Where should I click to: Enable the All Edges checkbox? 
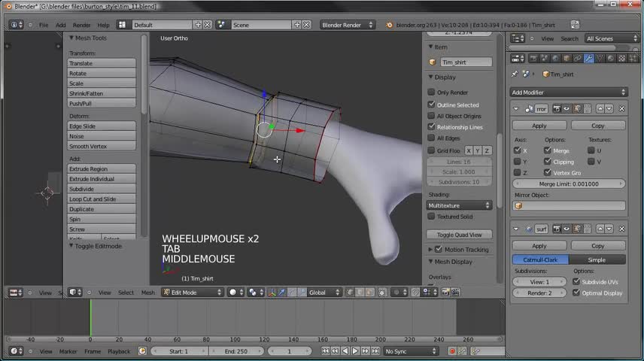(431, 138)
